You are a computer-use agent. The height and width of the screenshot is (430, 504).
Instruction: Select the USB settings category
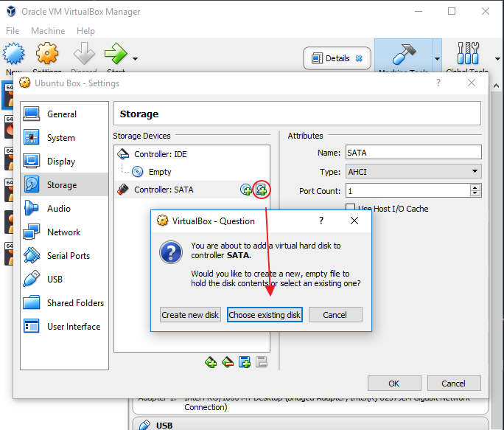[x=65, y=279]
